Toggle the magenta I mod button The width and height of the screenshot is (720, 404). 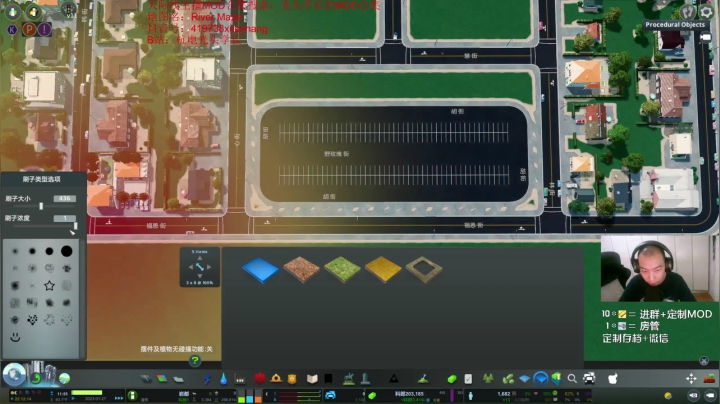click(44, 29)
